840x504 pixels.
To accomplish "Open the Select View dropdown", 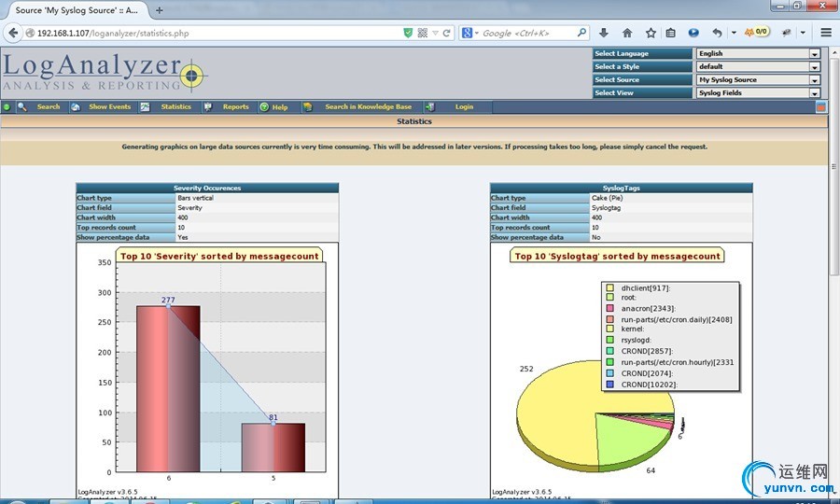I will click(x=758, y=92).
